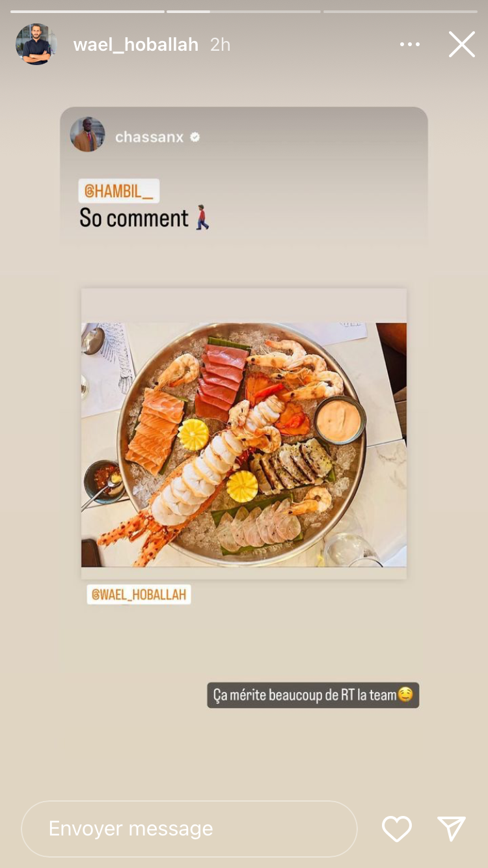Viewport: 488px width, 868px height.
Task: Tap the walking man emoji in caption
Action: click(202, 218)
